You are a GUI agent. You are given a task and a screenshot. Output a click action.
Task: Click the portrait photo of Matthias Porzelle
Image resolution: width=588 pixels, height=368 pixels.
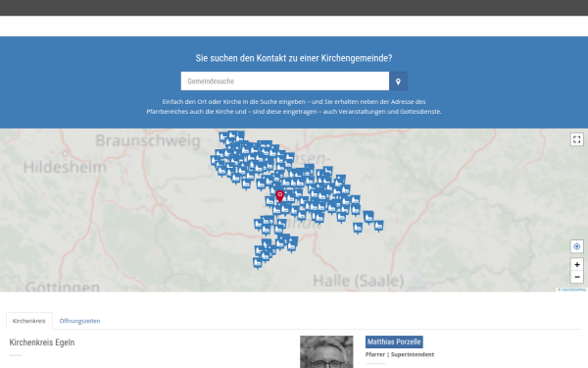tap(326, 352)
